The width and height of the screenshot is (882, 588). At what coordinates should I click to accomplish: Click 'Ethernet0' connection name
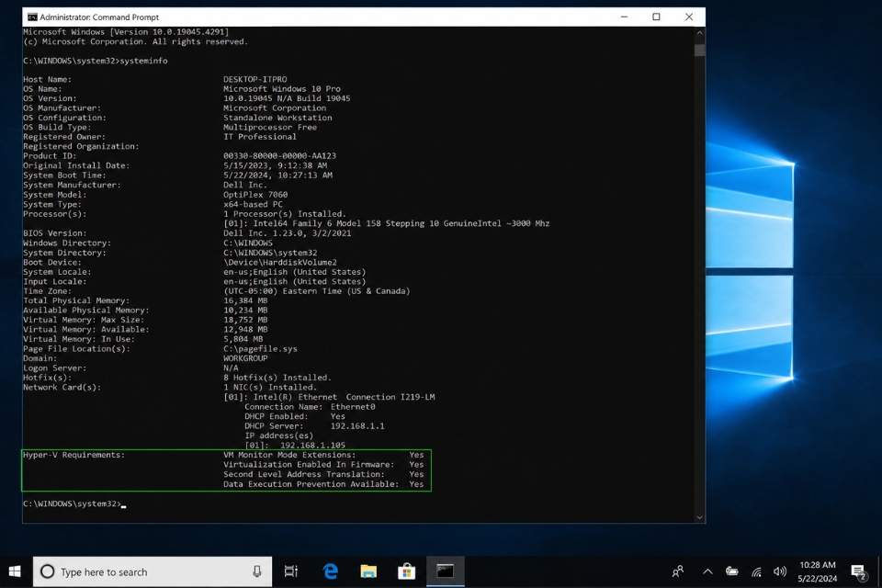click(353, 407)
